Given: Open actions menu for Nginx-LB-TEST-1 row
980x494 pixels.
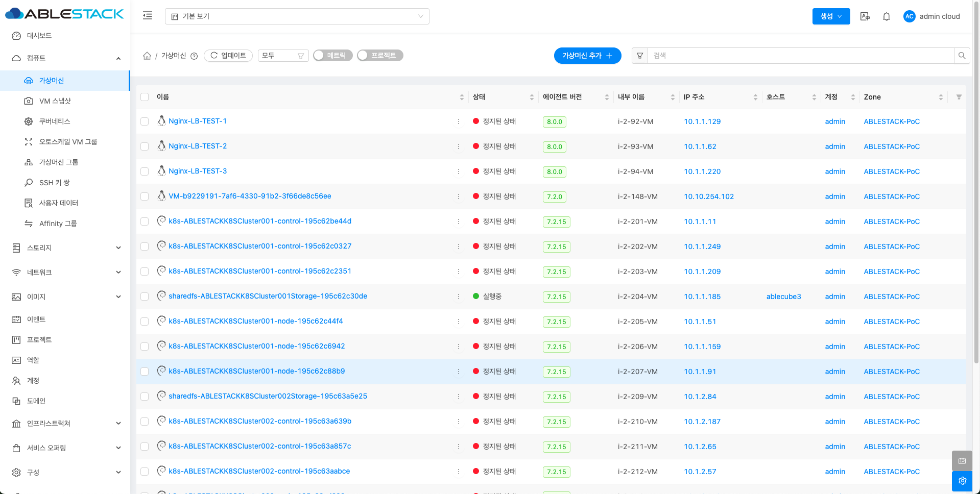Looking at the screenshot, I should pyautogui.click(x=458, y=121).
